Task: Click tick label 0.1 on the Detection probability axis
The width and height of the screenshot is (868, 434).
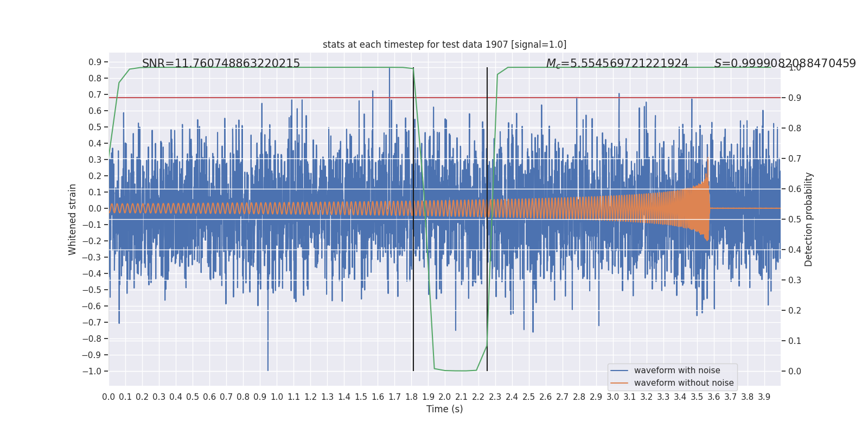Action: coord(795,341)
